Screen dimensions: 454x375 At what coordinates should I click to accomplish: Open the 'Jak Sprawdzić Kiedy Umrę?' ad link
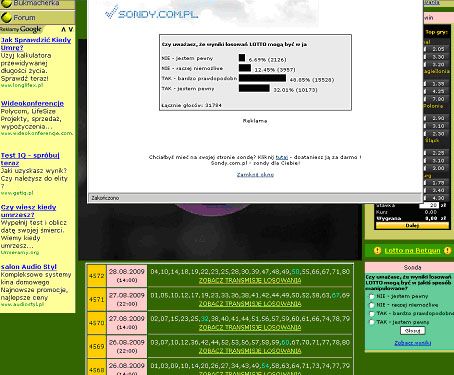36,44
